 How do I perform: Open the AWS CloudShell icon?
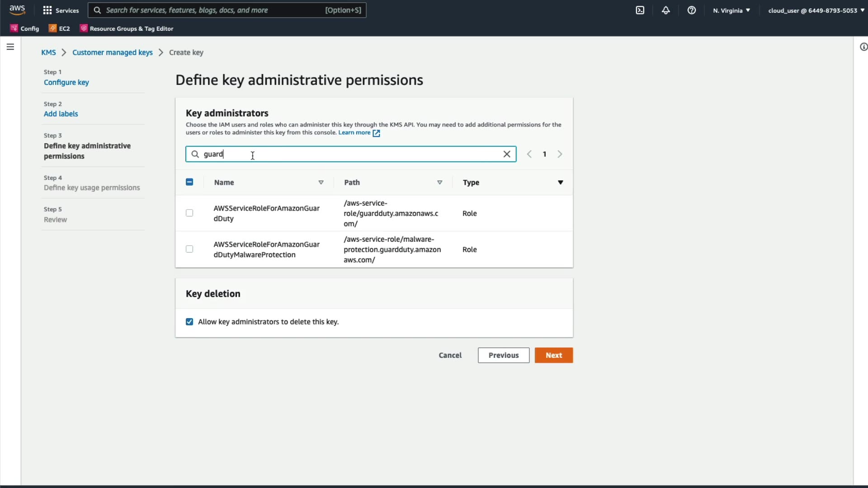tap(640, 10)
